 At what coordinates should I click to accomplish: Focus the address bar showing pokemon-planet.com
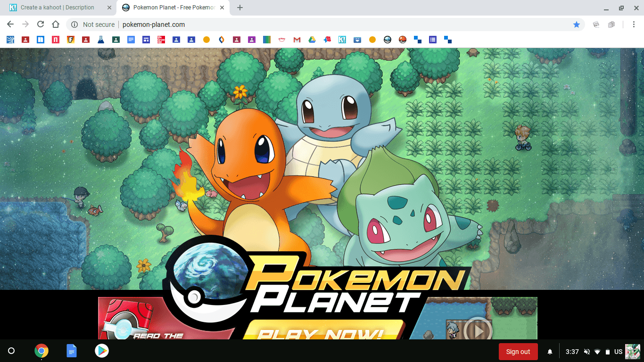[x=325, y=25]
